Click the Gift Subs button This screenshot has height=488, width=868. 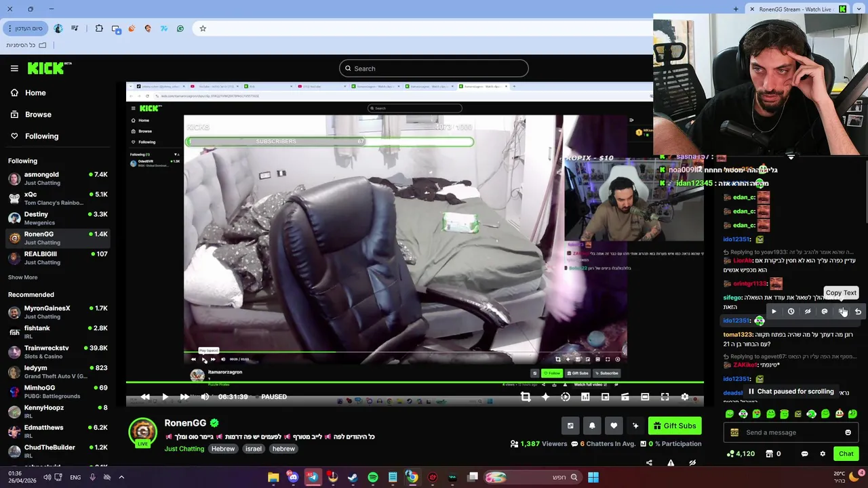tap(675, 426)
